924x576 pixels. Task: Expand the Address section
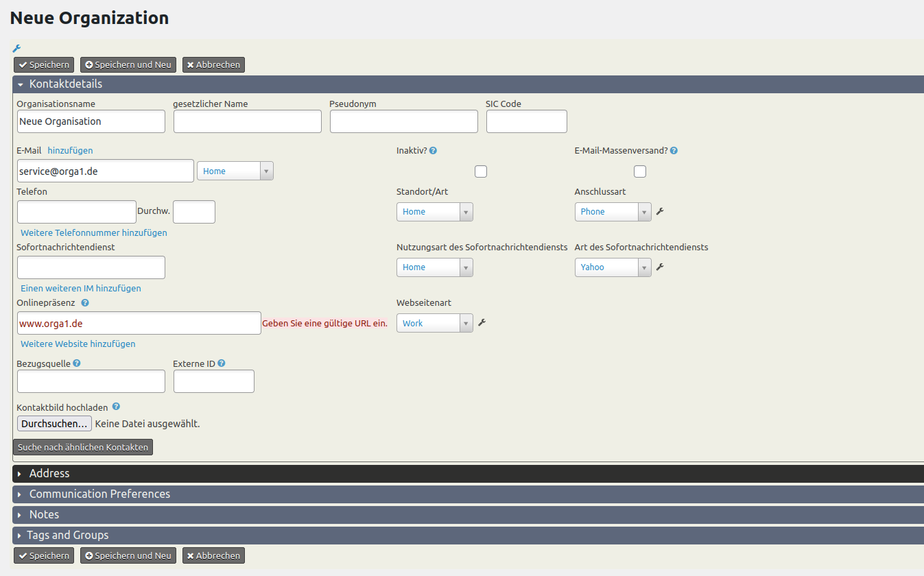click(x=49, y=474)
